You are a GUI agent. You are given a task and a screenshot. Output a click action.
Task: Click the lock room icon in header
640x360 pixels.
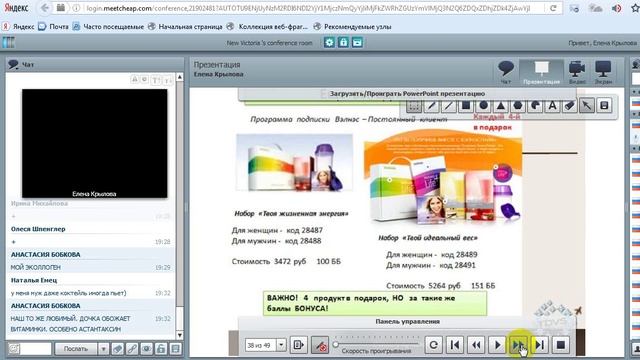tap(343, 42)
